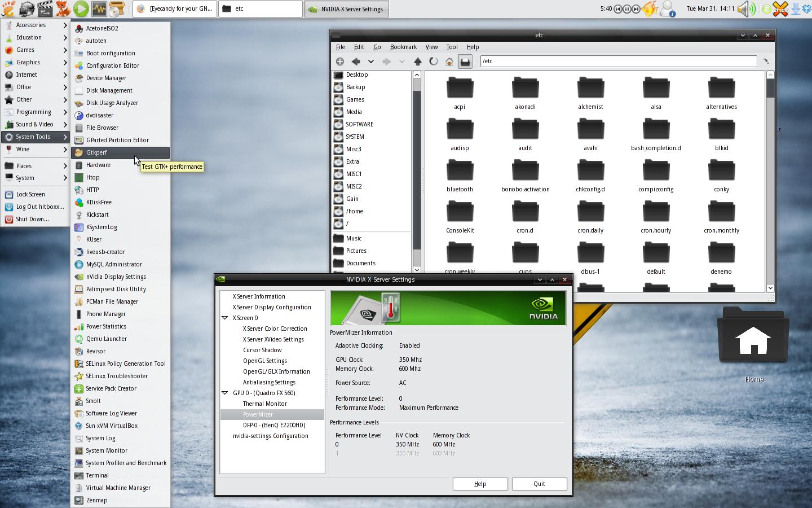Screen dimensions: 812x508
Task: Open new tab with the plus toolbar icon
Action: pyautogui.click(x=339, y=62)
